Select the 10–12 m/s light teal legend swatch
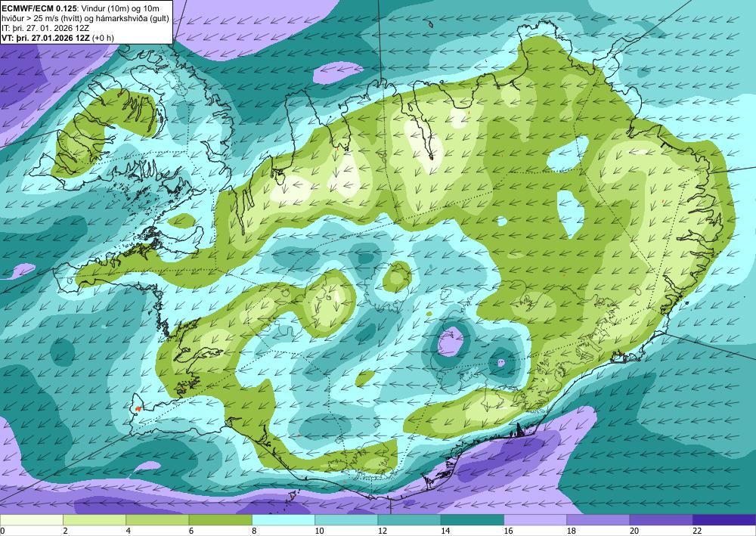The width and height of the screenshot is (756, 536). click(346, 520)
